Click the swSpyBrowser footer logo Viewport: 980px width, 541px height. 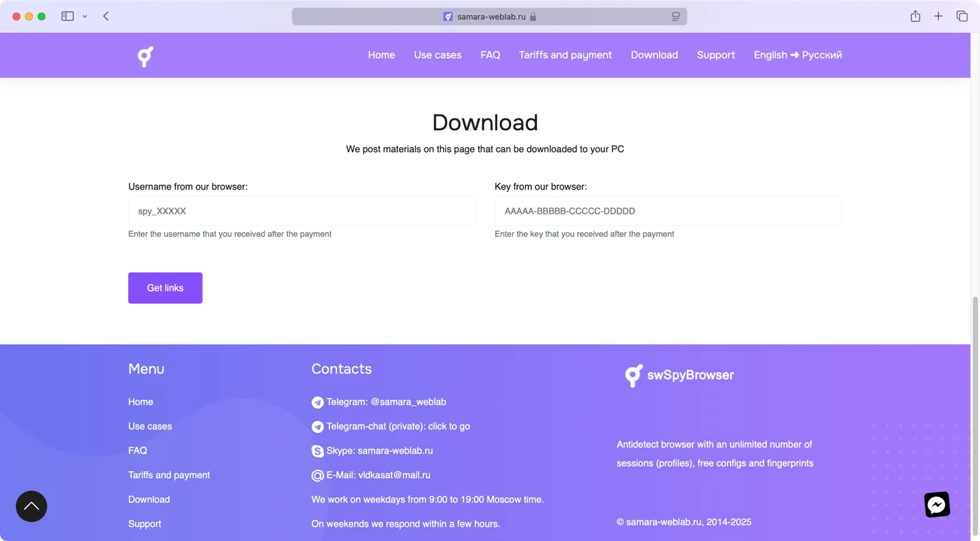coord(679,375)
